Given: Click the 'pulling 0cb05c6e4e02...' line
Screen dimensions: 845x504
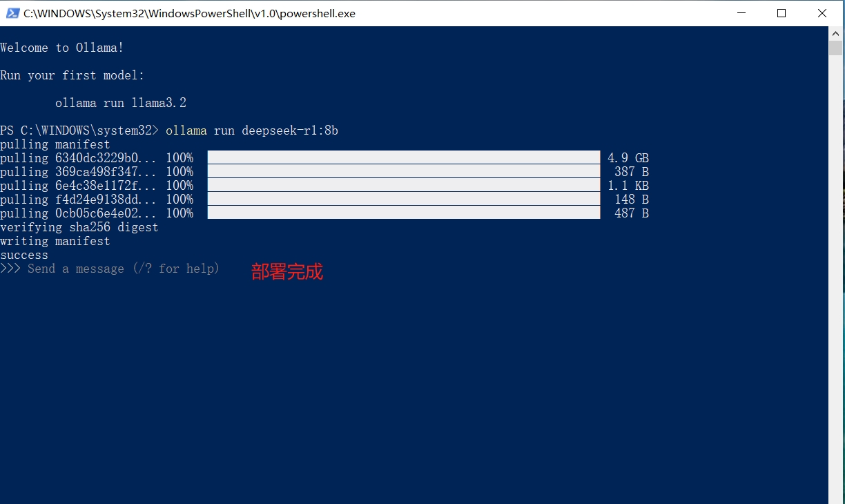Looking at the screenshot, I should click(324, 213).
